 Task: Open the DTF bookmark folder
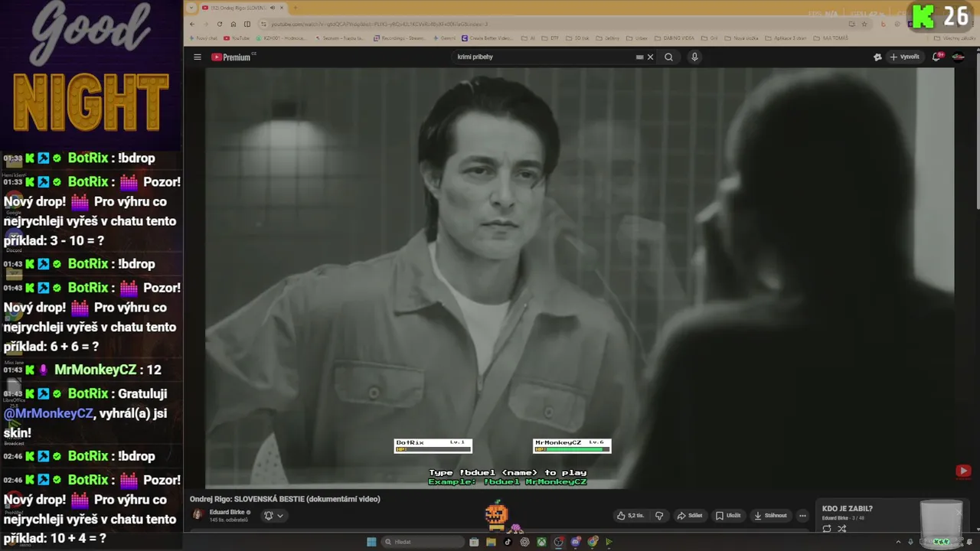[x=550, y=38]
